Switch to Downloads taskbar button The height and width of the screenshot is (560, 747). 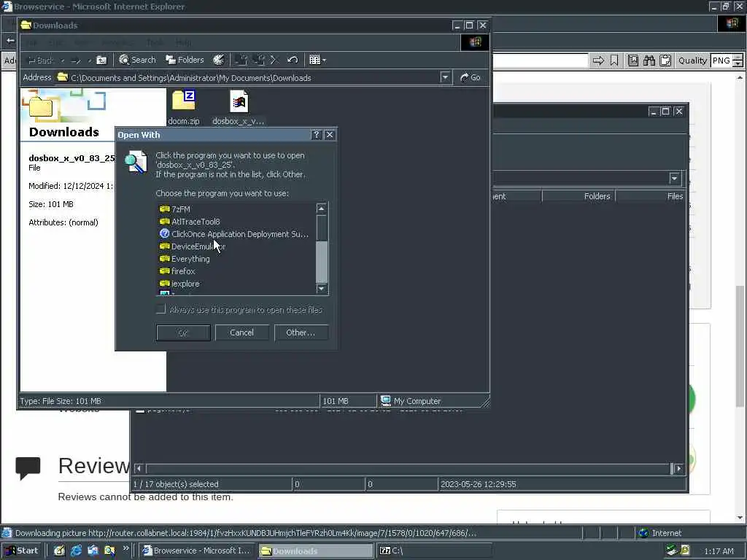click(316, 551)
